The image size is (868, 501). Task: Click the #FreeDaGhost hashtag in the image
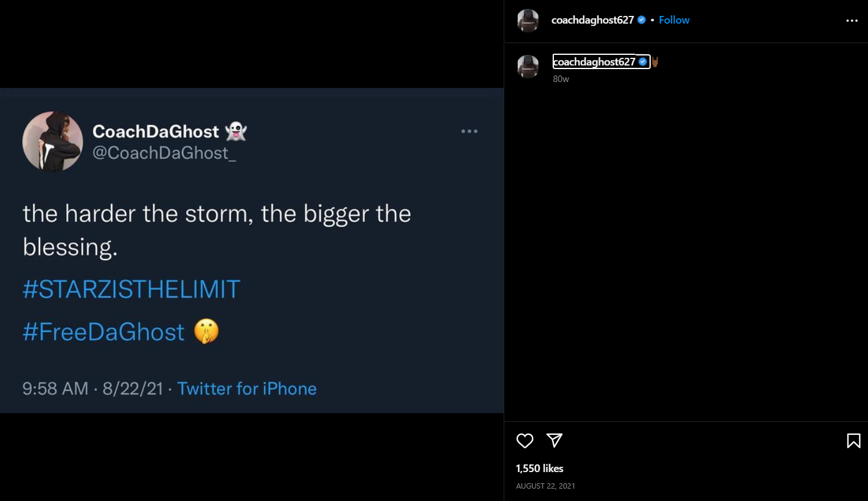click(103, 332)
